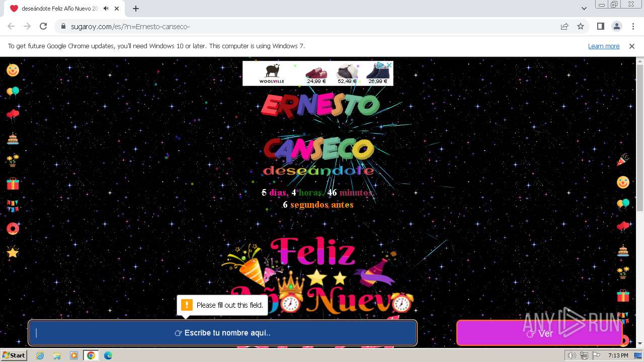644x362 pixels.
Task: Click the page's vertical scrollbar thumb
Action: click(x=640, y=138)
